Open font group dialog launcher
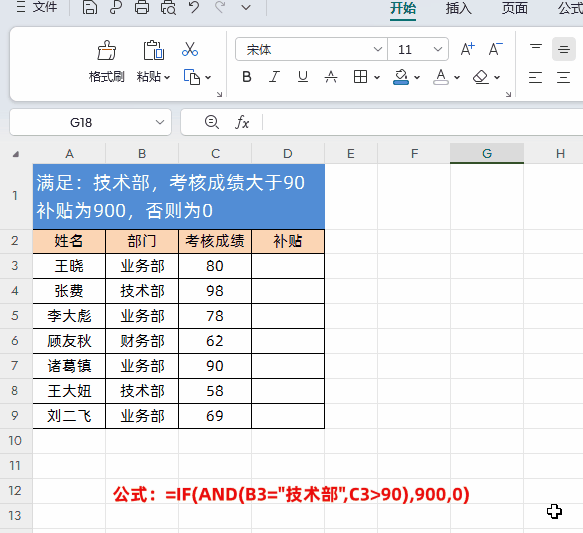This screenshot has height=533, width=583. click(508, 94)
